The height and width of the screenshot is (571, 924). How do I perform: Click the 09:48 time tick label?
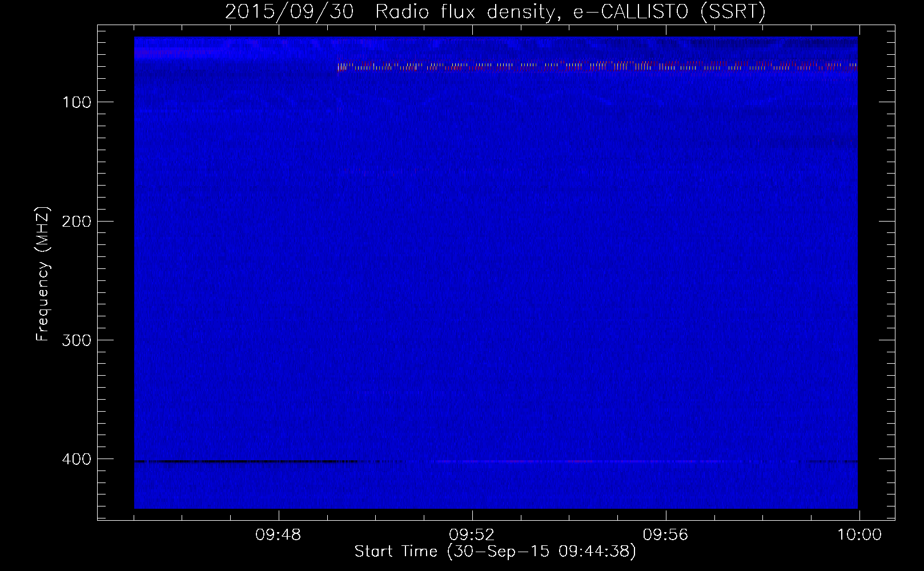(x=278, y=535)
